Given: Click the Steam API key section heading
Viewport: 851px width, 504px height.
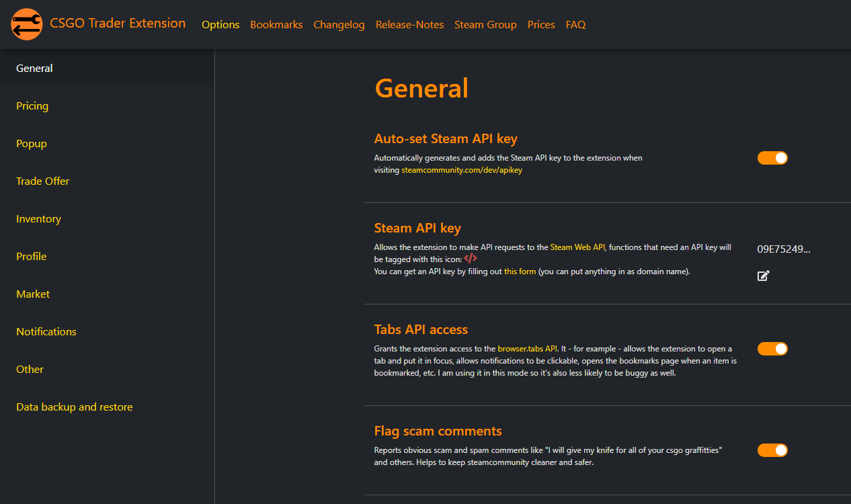Looking at the screenshot, I should pos(417,228).
